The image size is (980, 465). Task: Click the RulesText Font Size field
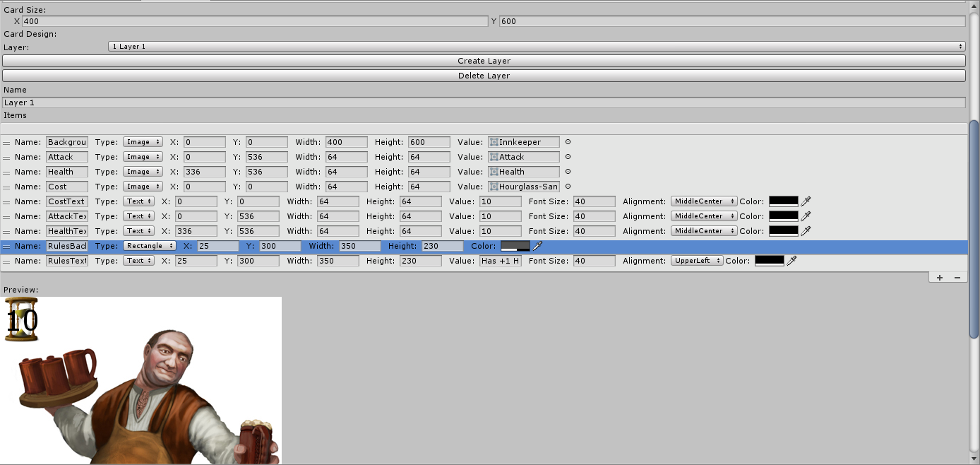tap(594, 261)
